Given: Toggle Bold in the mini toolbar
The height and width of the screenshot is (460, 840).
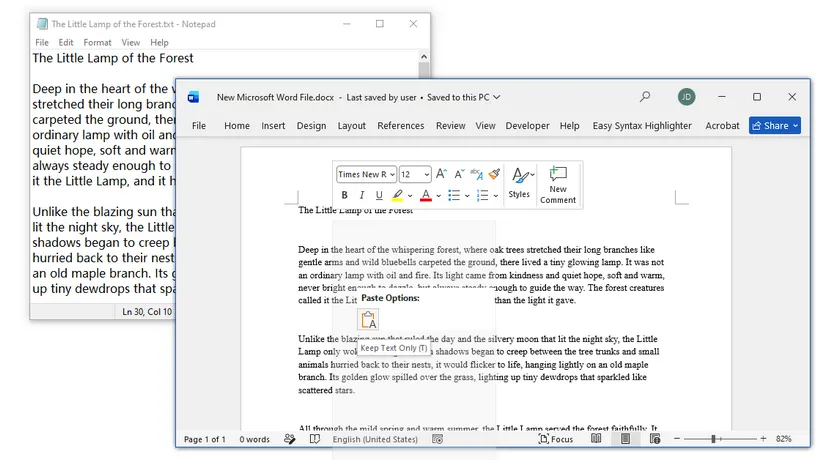Looking at the screenshot, I should click(x=344, y=195).
